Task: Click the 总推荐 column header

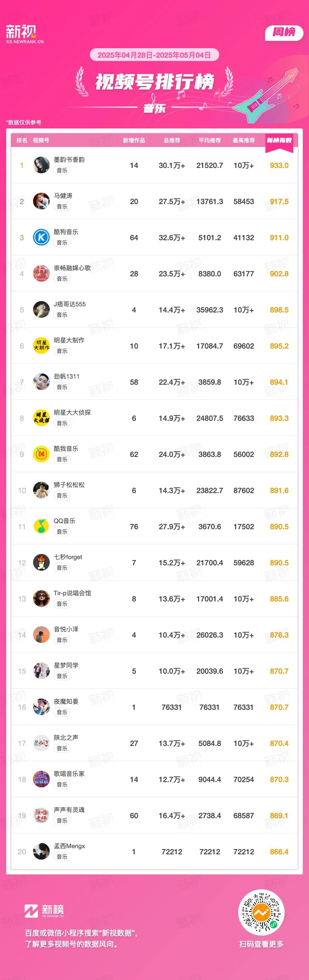Action: pyautogui.click(x=171, y=140)
